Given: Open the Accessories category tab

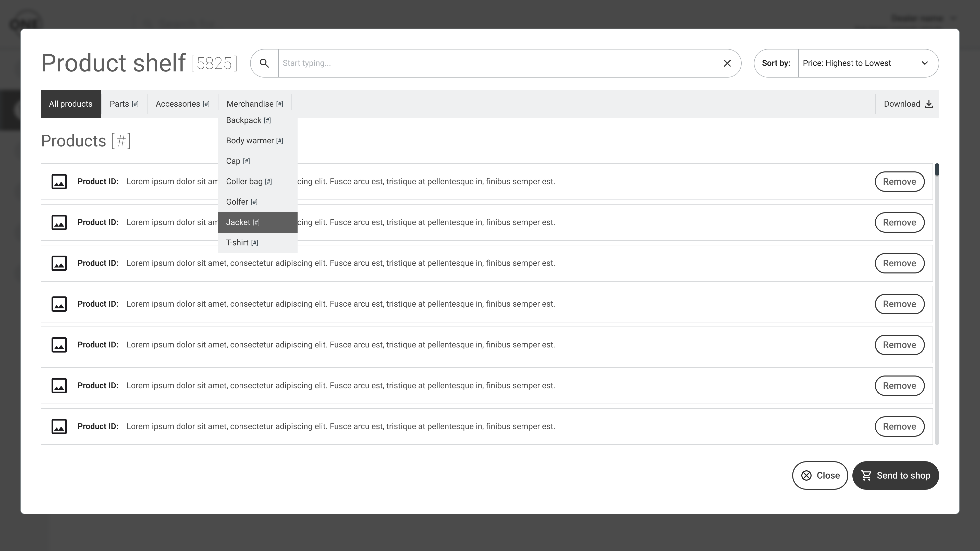Looking at the screenshot, I should pos(182,104).
